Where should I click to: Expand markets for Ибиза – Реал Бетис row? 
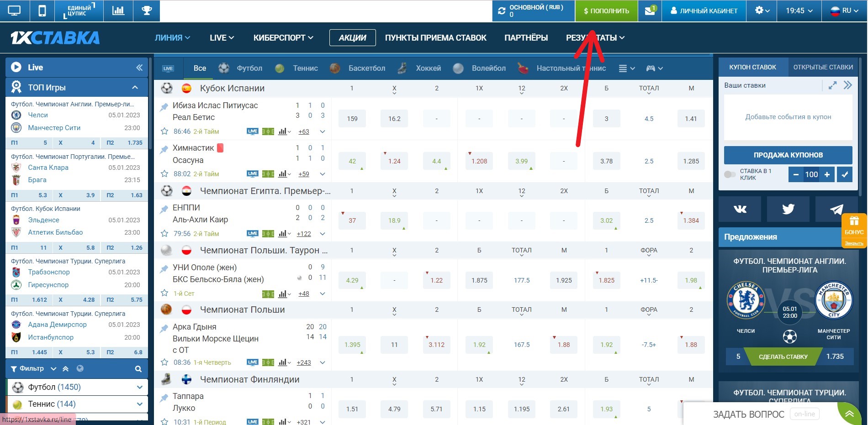tap(323, 131)
